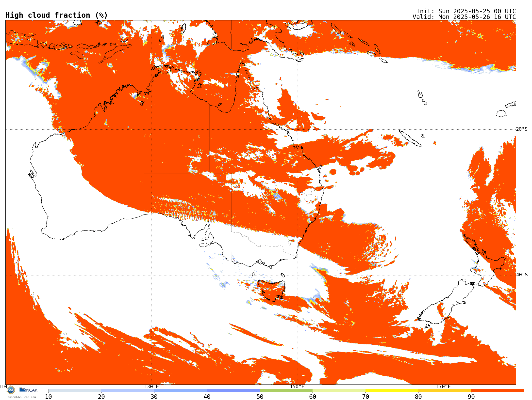The height and width of the screenshot is (400, 532).
Task: Pick the 10-20 pale gray colorbar segment
Action: (75, 391)
